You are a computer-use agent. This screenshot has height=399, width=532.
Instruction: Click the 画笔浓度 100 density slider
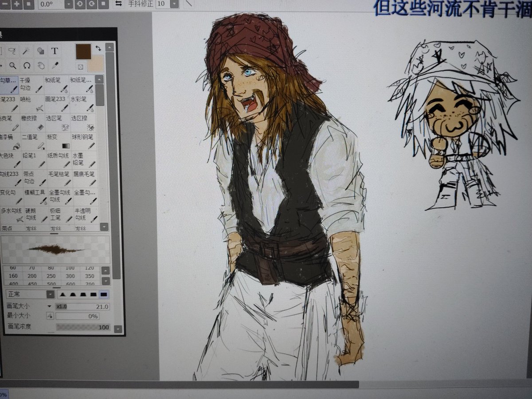(83, 327)
